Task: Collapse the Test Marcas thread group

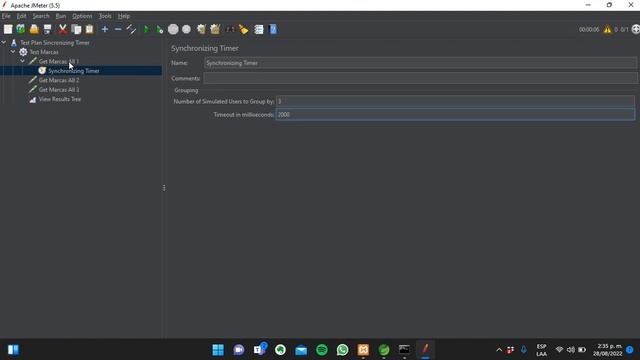Action: (x=13, y=52)
